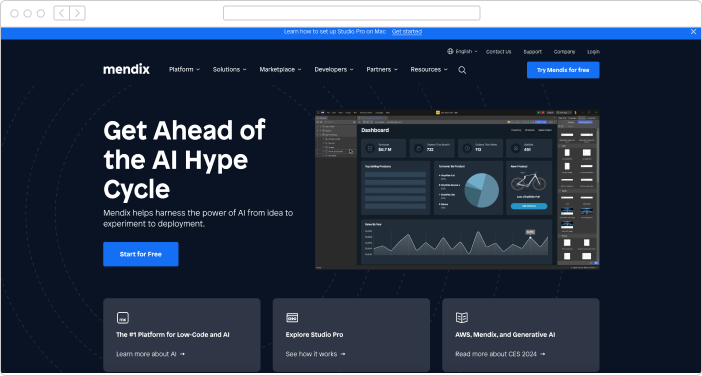Expand the Solutions menu
Screen dimensions: 702x376
[x=229, y=69]
